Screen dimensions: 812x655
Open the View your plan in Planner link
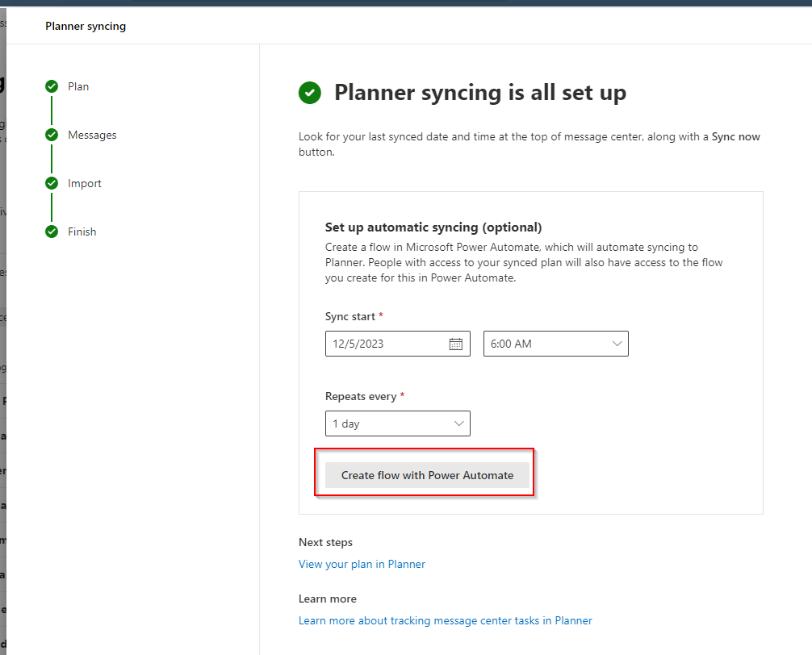point(362,564)
